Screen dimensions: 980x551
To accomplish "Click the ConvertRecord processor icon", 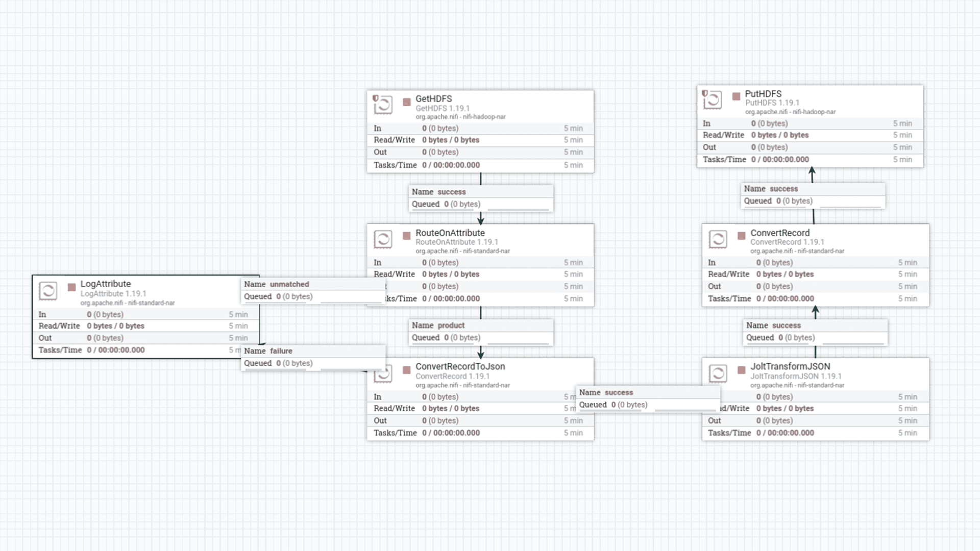I will pyautogui.click(x=718, y=239).
